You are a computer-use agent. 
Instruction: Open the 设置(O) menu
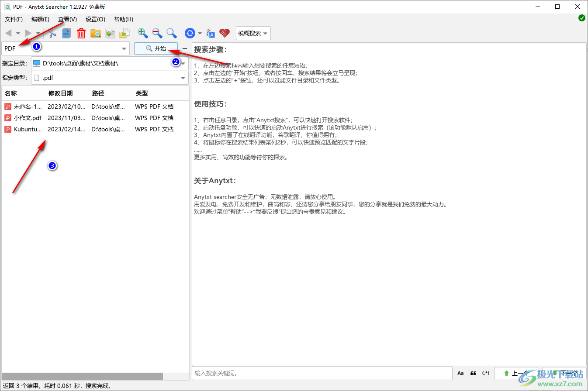coord(95,19)
